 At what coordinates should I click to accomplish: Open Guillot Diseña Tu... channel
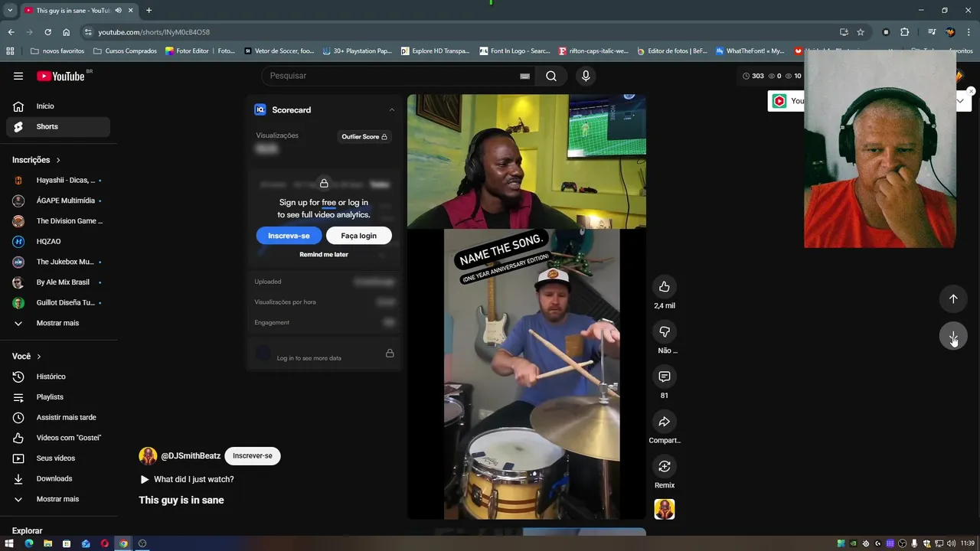tap(58, 303)
